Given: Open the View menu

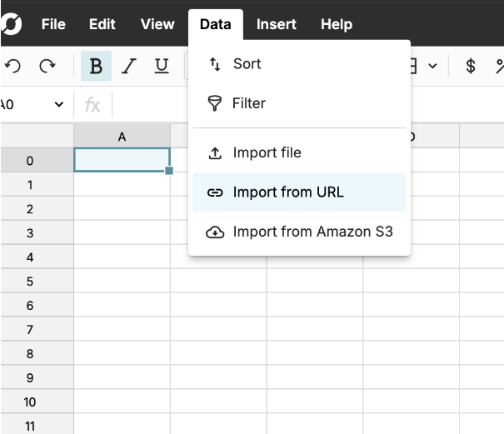Looking at the screenshot, I should [x=157, y=24].
